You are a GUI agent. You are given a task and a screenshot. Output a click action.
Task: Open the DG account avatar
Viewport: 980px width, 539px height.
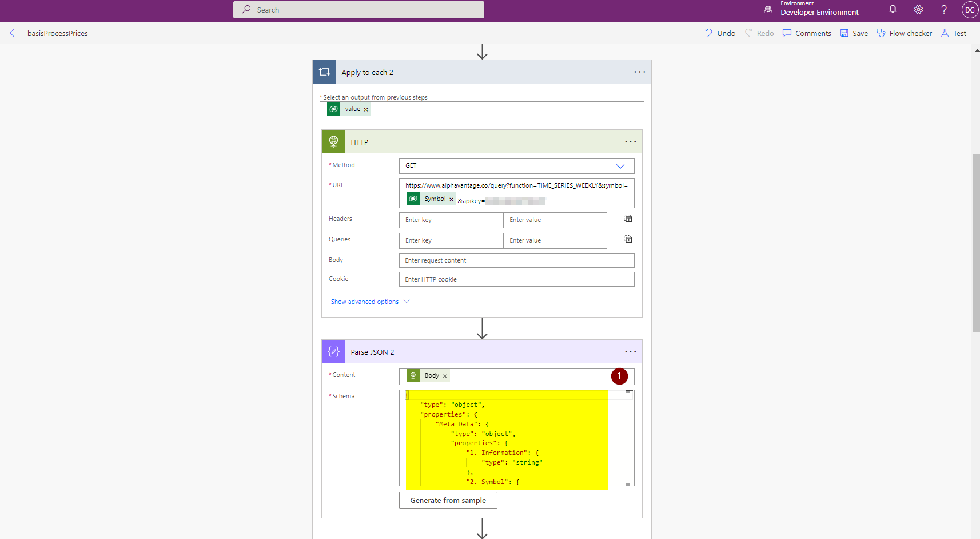tap(970, 10)
